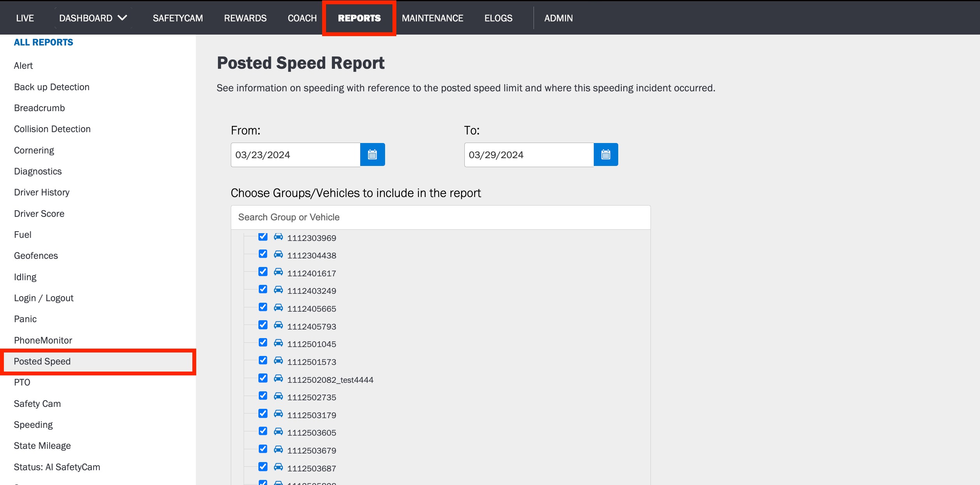Open the PTO report
Screen dimensions: 980x485
[x=22, y=382]
